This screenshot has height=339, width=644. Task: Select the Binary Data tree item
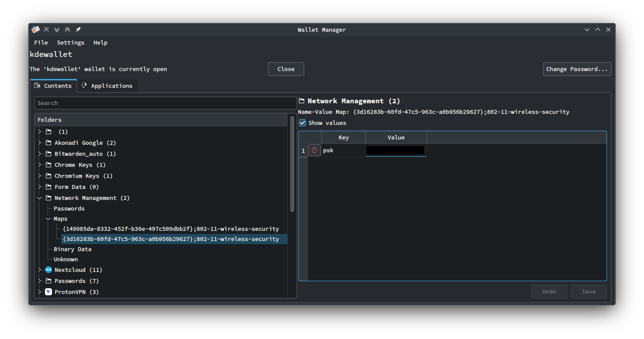coord(73,249)
